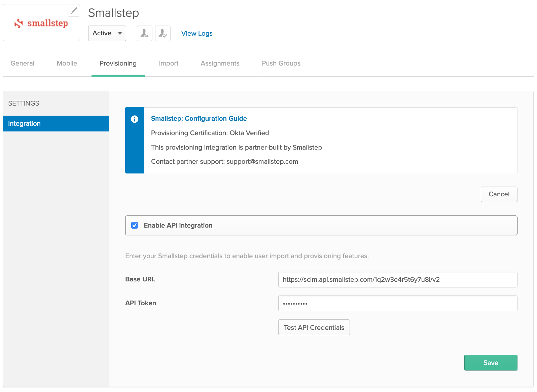The image size is (537, 392).
Task: Click the Smallstep logo thumbnail
Action: pos(41,23)
